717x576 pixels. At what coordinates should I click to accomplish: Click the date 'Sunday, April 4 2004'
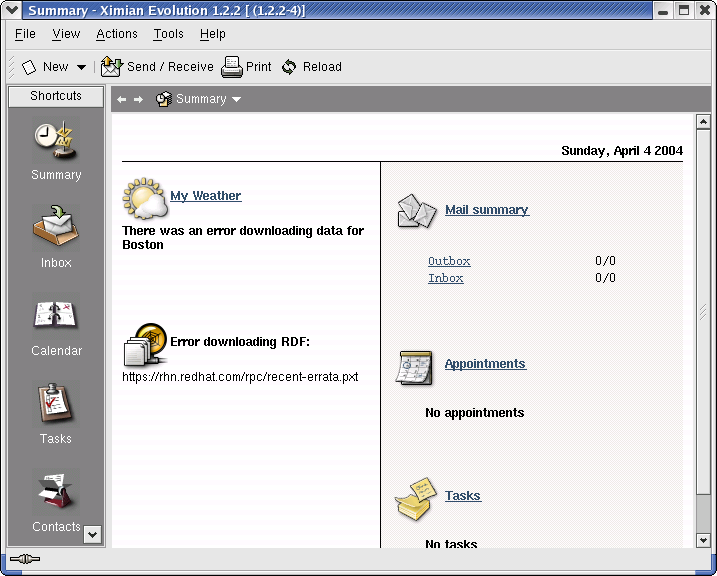pos(622,151)
